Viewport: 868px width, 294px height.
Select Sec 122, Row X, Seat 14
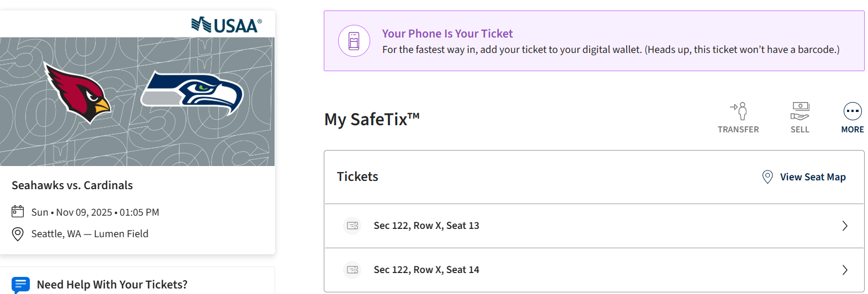[x=427, y=270]
